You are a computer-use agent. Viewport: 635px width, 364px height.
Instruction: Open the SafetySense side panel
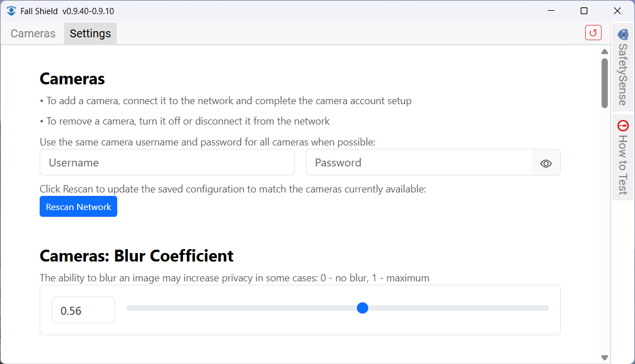pos(623,67)
